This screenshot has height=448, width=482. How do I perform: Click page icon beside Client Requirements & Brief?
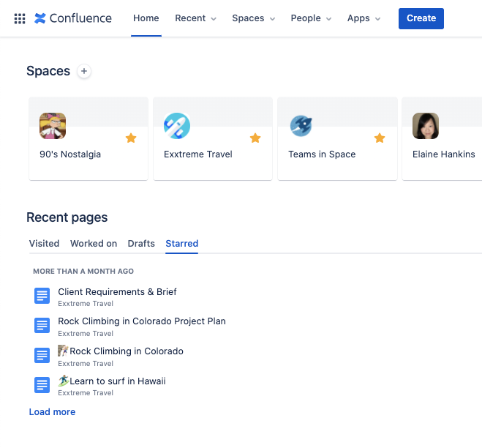click(42, 296)
